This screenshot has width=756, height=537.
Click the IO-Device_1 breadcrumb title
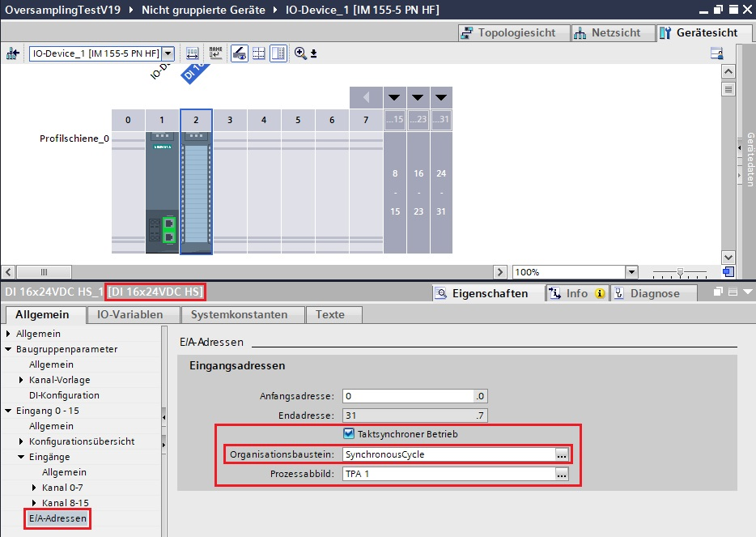pyautogui.click(x=362, y=10)
